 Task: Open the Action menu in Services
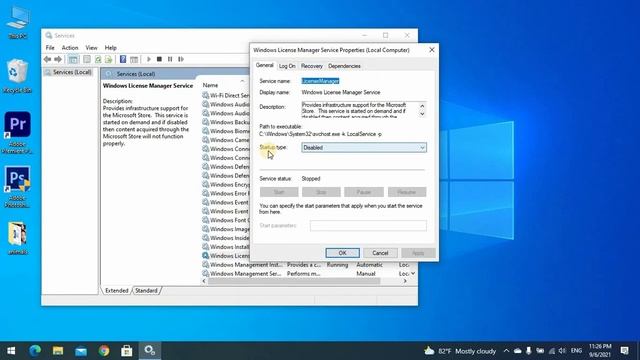click(x=70, y=48)
